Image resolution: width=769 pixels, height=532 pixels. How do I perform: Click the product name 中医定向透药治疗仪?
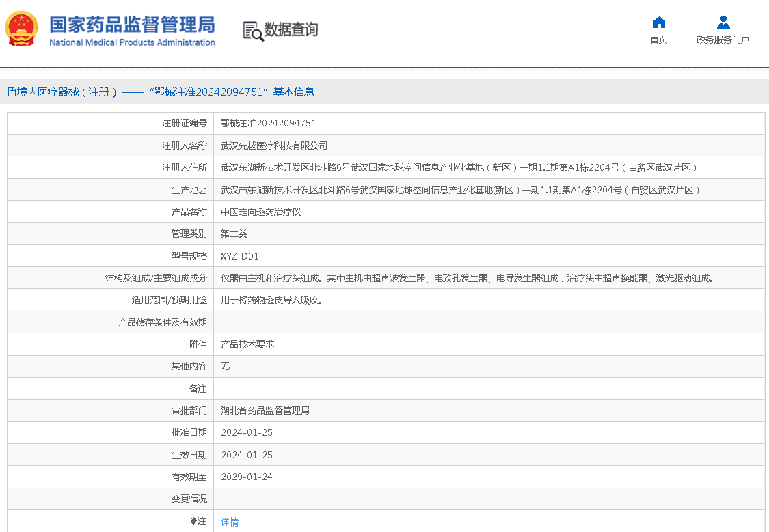point(260,212)
